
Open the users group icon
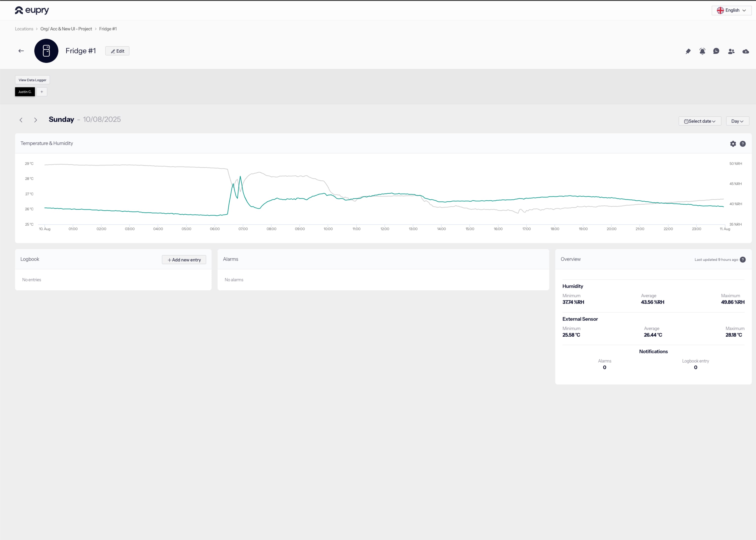coord(731,51)
